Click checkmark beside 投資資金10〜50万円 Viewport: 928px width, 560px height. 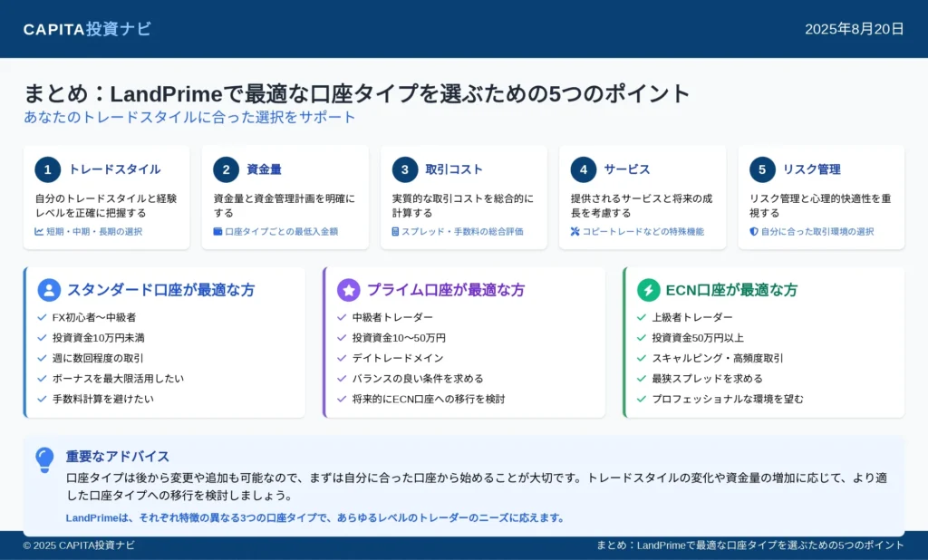pos(342,338)
